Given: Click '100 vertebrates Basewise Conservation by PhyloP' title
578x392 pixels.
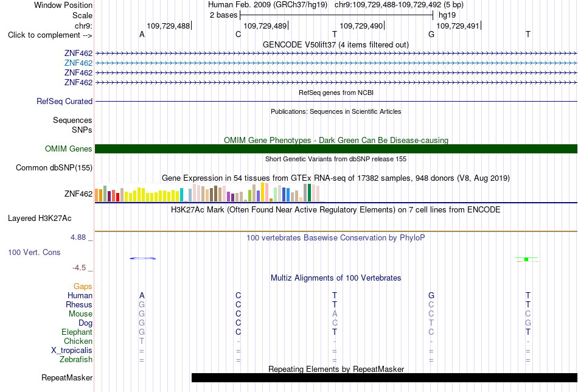Looking at the screenshot, I should click(335, 238).
